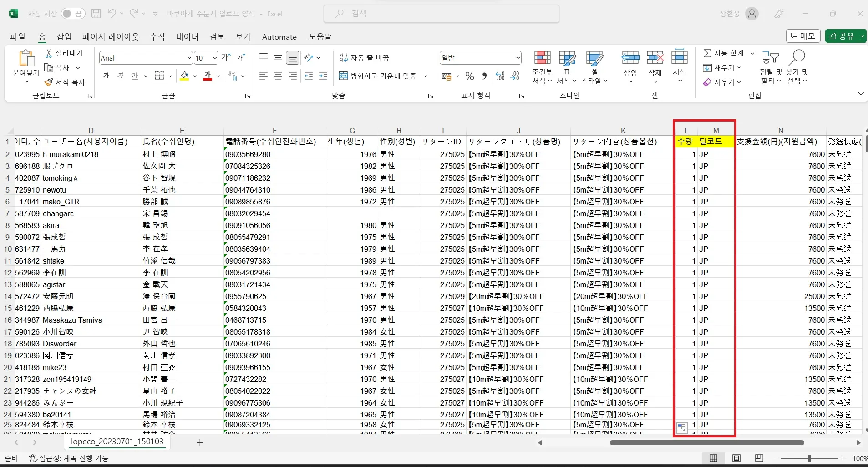
Task: Click AutoSum (자동 합계)
Action: point(723,53)
